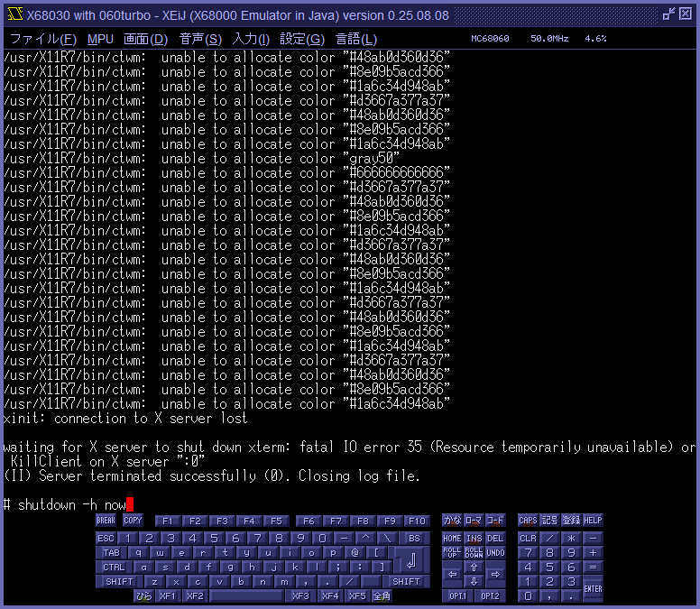Toggle the コード code input key
The image size is (700, 609).
point(495,521)
